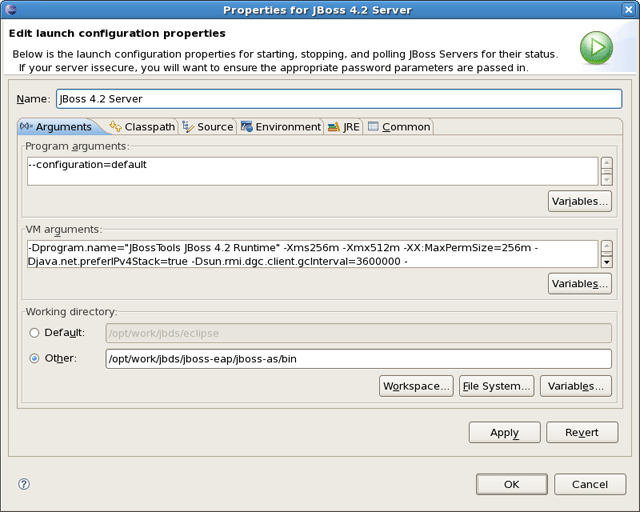Screen dimensions: 640x512
Task: Cancel the properties dialog
Action: click(x=590, y=484)
